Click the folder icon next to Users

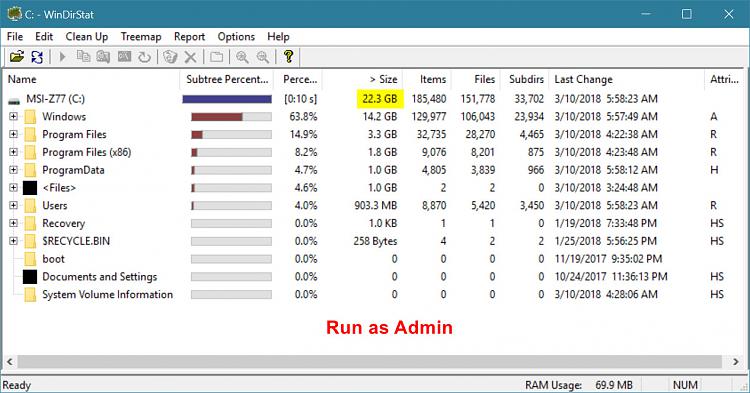click(30, 206)
